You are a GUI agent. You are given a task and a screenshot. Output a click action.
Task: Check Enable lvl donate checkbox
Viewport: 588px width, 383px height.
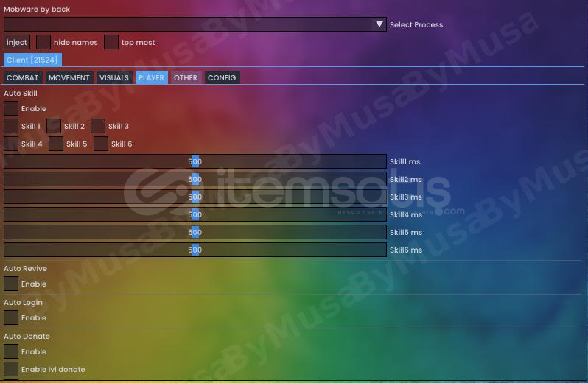(11, 369)
